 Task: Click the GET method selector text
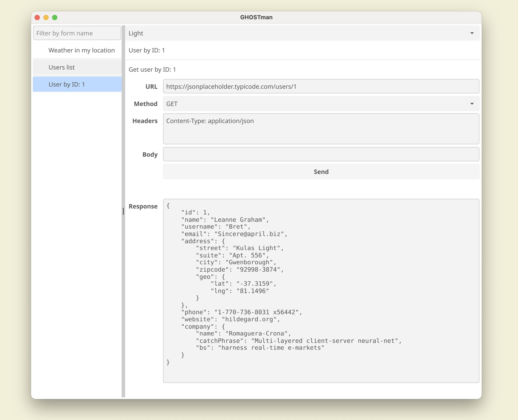[x=172, y=104]
